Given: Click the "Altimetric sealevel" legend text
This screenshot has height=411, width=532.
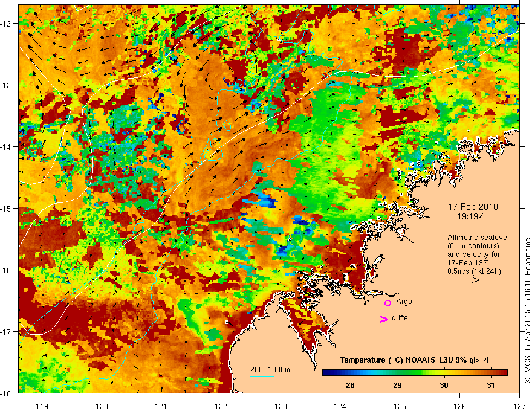Looking at the screenshot, I should pos(478,238).
